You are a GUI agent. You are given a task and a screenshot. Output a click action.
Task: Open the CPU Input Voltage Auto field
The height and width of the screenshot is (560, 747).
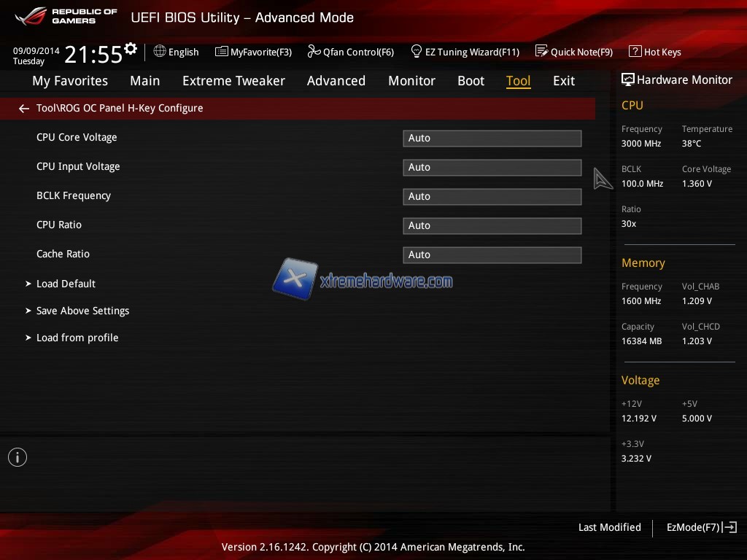click(x=492, y=167)
